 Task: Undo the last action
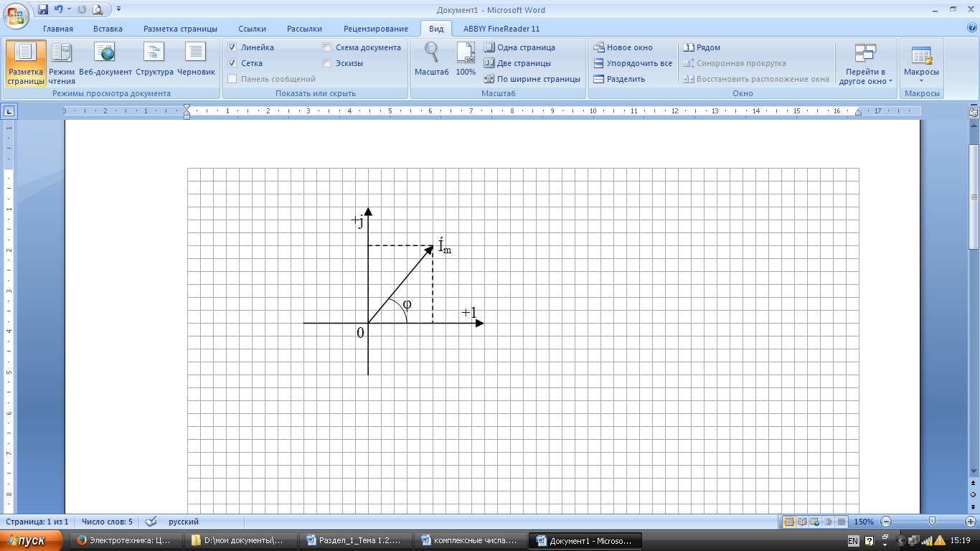[x=58, y=10]
